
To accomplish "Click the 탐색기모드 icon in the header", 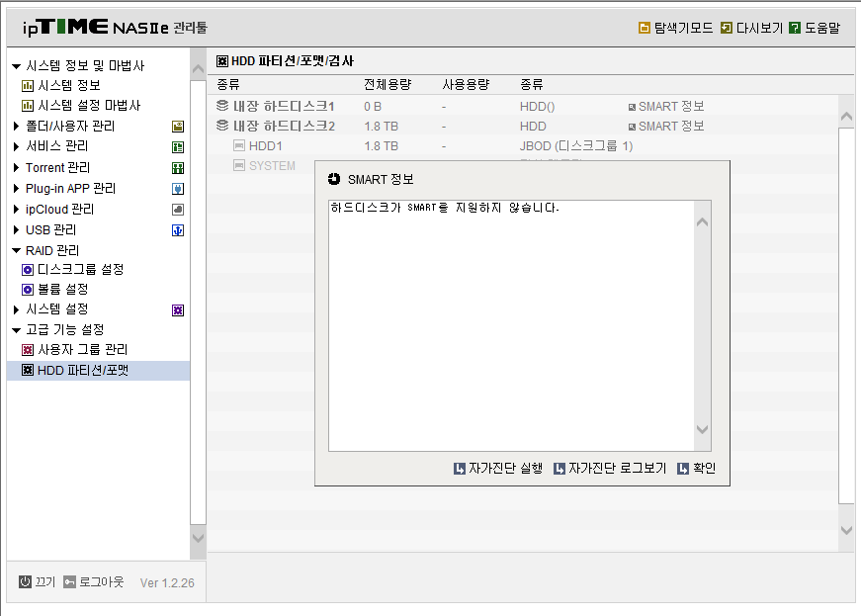I will click(x=645, y=28).
